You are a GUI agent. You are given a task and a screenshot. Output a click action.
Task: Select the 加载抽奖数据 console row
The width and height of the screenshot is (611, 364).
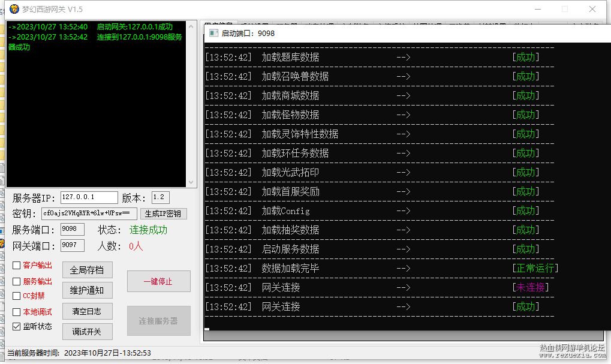click(372, 230)
